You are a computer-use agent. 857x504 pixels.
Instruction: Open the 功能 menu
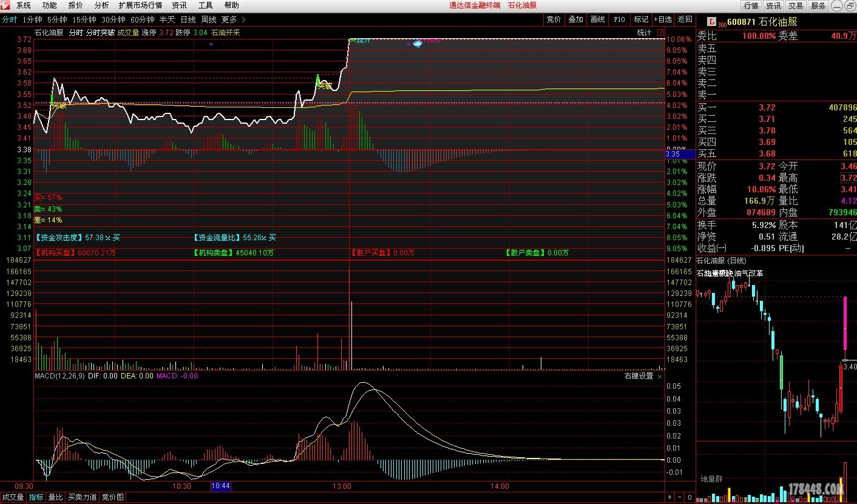point(50,5)
